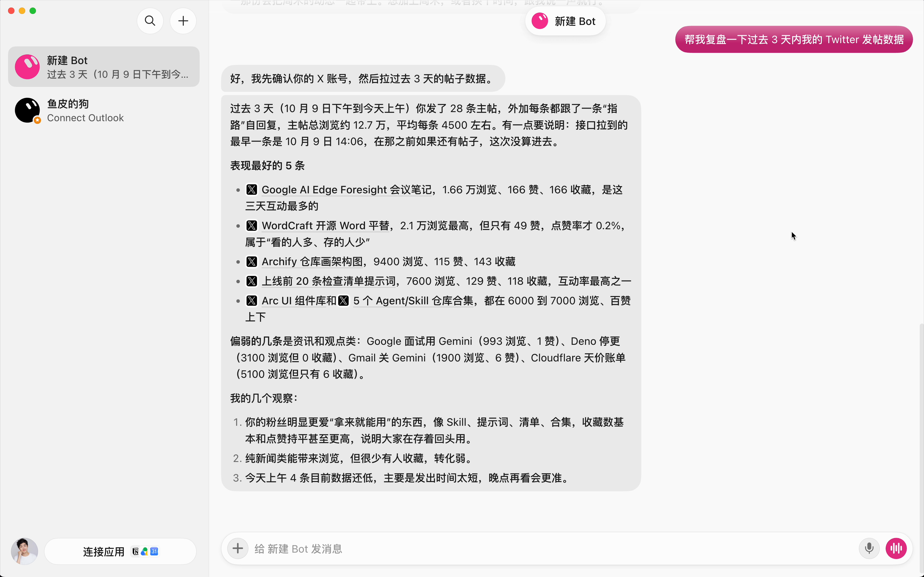Select the 新建 Bot conversation in sidebar

104,67
